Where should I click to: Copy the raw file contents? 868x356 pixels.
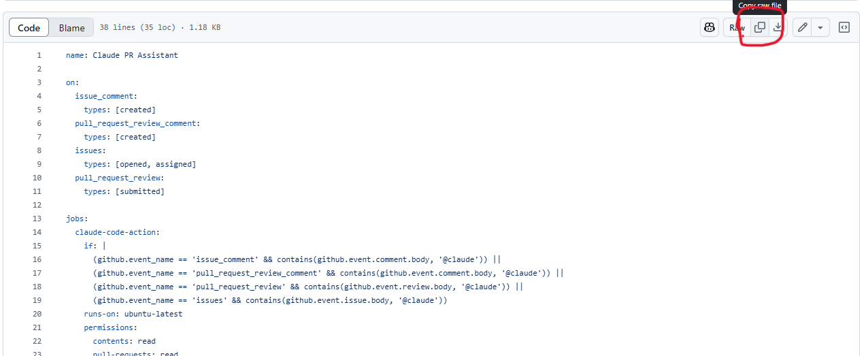click(760, 27)
